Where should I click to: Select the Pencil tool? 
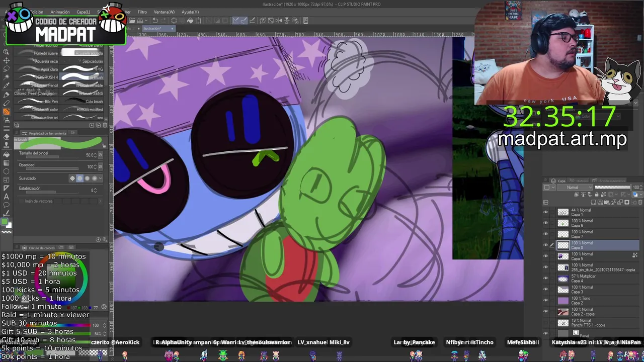pyautogui.click(x=6, y=103)
